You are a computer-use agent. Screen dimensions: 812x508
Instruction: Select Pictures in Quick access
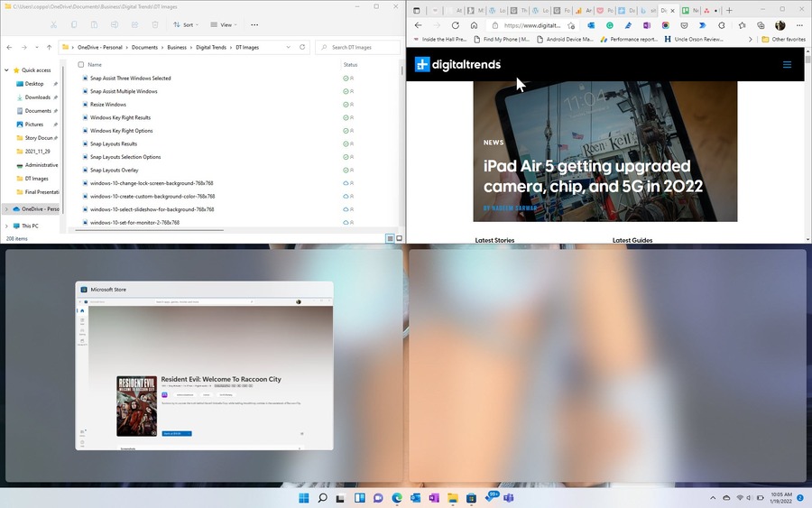[33, 125]
